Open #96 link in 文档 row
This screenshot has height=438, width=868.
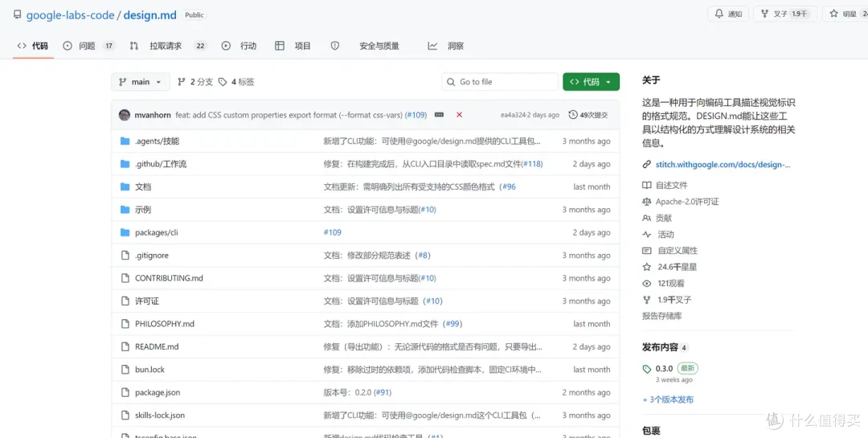(x=509, y=187)
